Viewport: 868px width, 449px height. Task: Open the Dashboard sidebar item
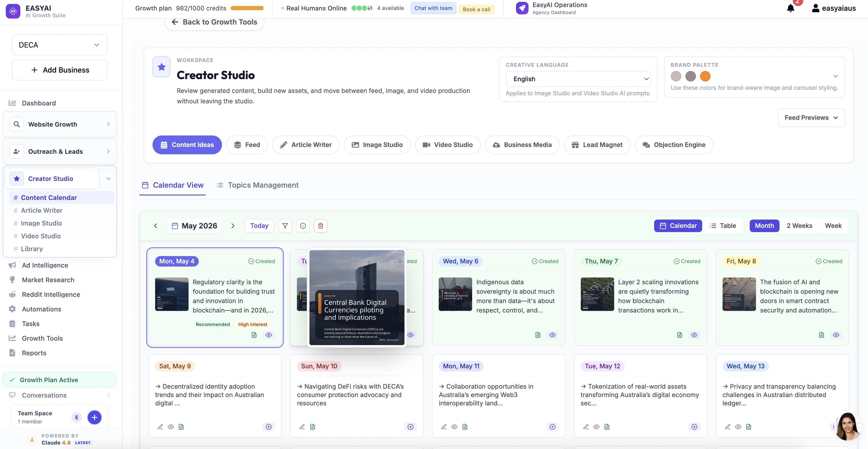39,103
